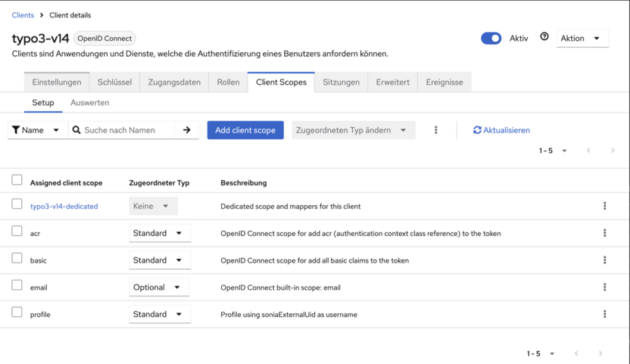The width and height of the screenshot is (630, 364).
Task: Click the Zugeordneter Typ column header
Action: click(x=159, y=183)
